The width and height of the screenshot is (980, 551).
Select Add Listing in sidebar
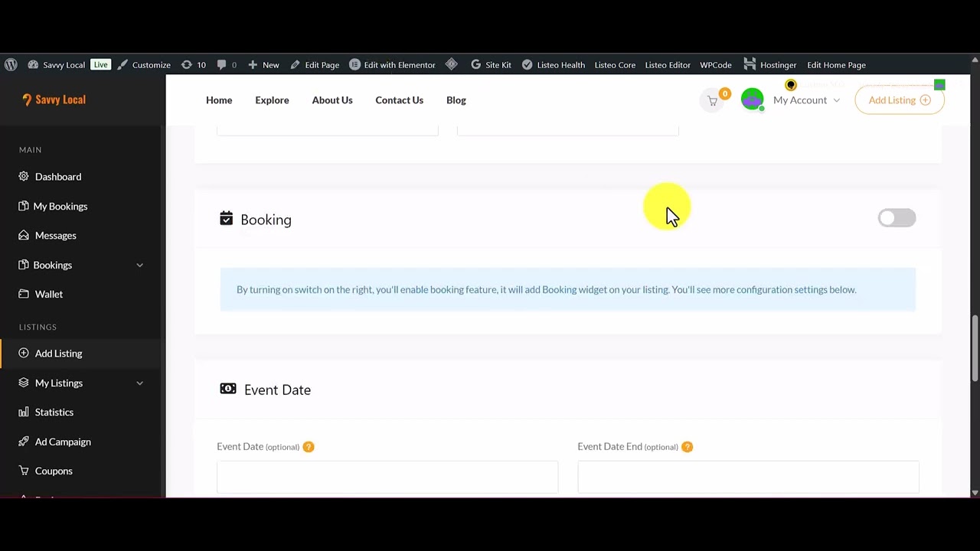point(58,354)
